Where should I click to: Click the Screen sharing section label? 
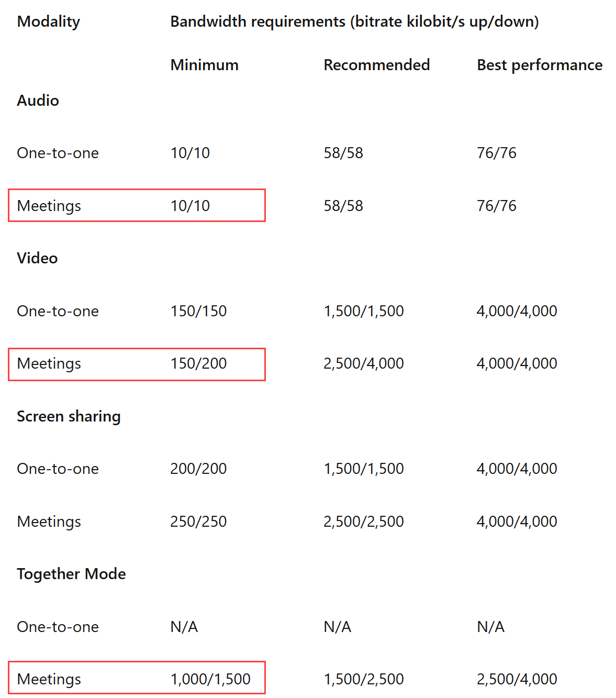tap(69, 416)
